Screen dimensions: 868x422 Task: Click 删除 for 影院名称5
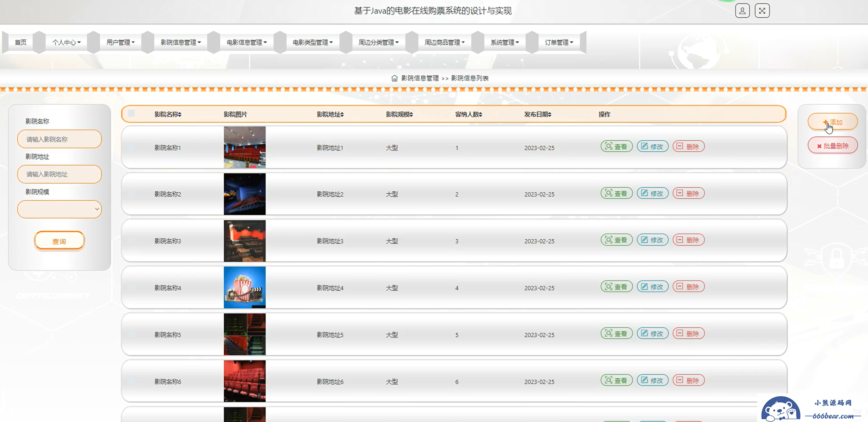[688, 334]
